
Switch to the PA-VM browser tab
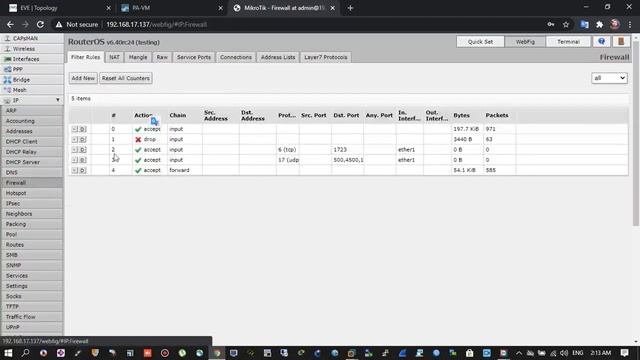point(171,8)
